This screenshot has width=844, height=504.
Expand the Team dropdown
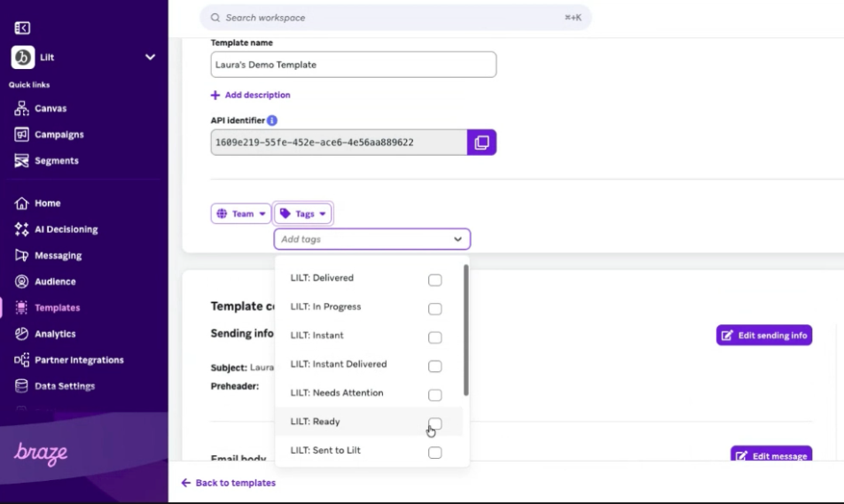click(241, 214)
